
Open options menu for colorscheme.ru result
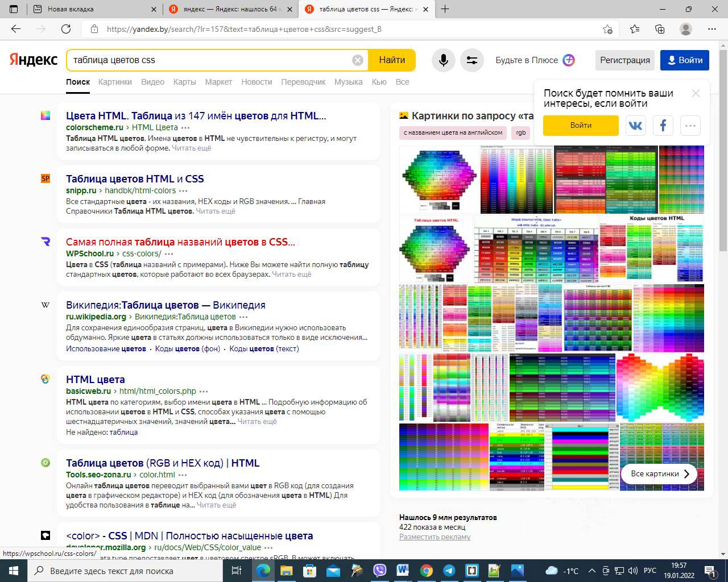pos(185,128)
